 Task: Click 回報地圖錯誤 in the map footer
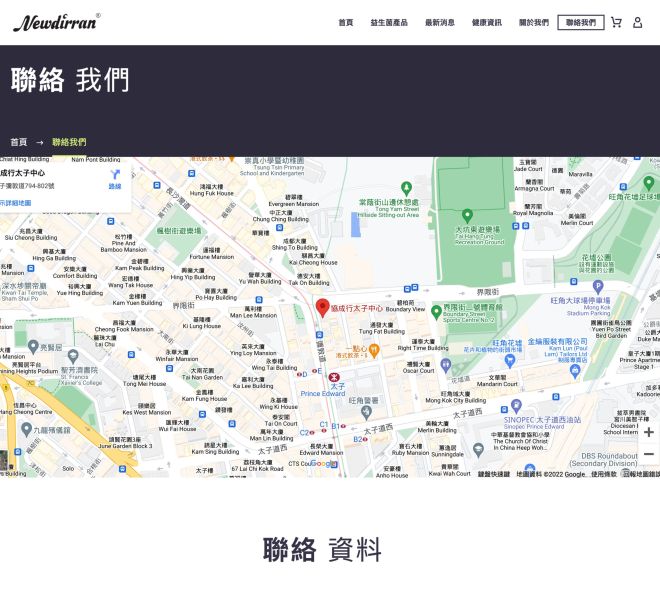[x=641, y=474]
